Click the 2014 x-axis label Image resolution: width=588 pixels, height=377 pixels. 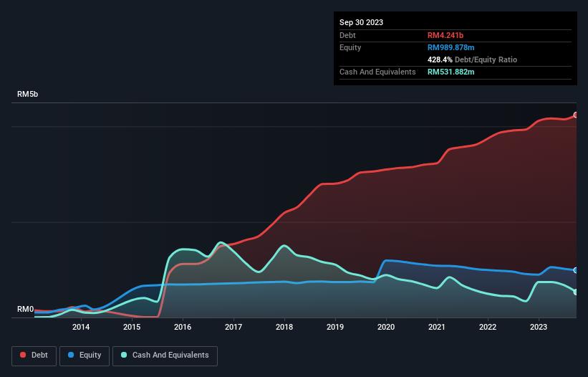tap(81, 327)
